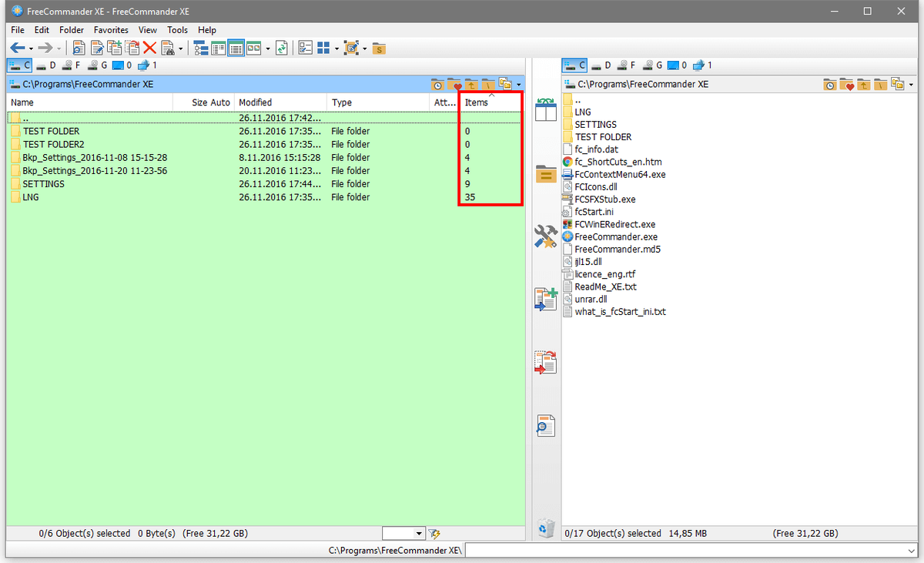Click the splitter view file icon
The height and width of the screenshot is (563, 924).
(546, 424)
